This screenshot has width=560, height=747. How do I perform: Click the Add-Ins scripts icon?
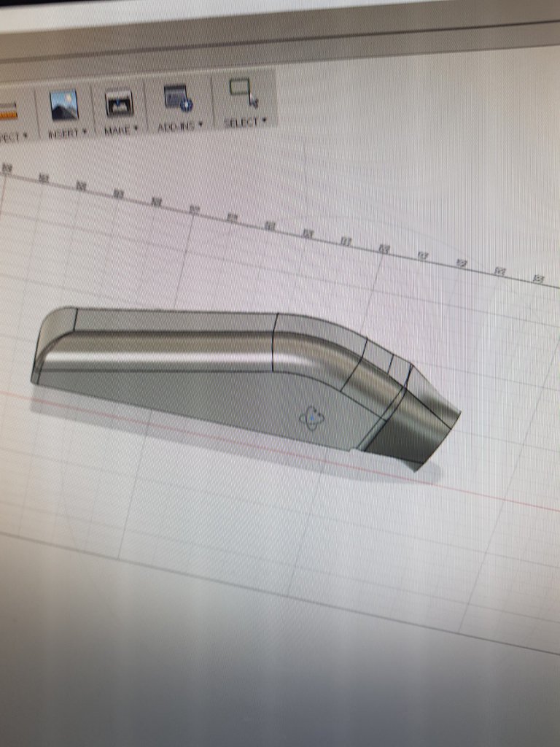[x=177, y=98]
